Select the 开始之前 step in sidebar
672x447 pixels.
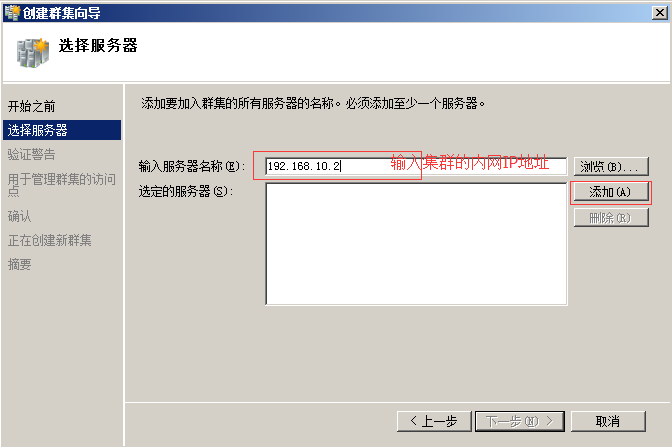coord(32,106)
